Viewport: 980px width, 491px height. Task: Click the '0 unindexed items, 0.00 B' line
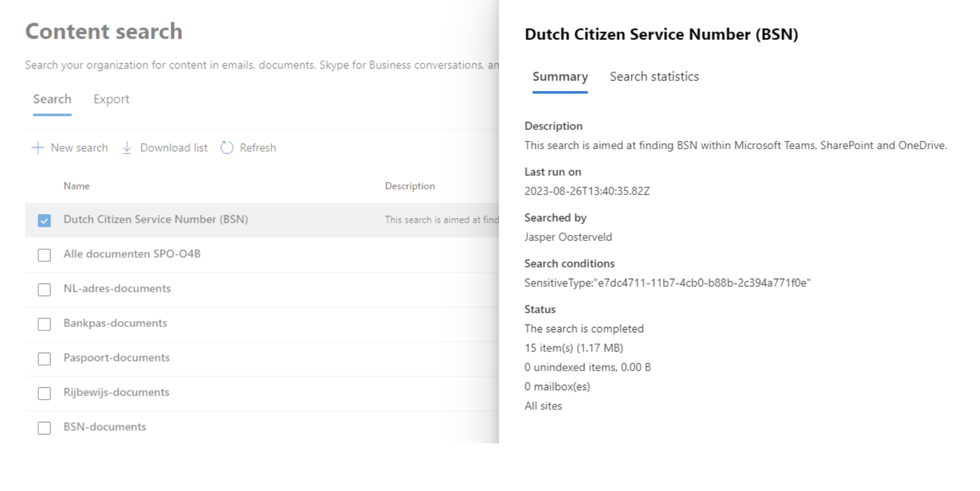tap(588, 367)
